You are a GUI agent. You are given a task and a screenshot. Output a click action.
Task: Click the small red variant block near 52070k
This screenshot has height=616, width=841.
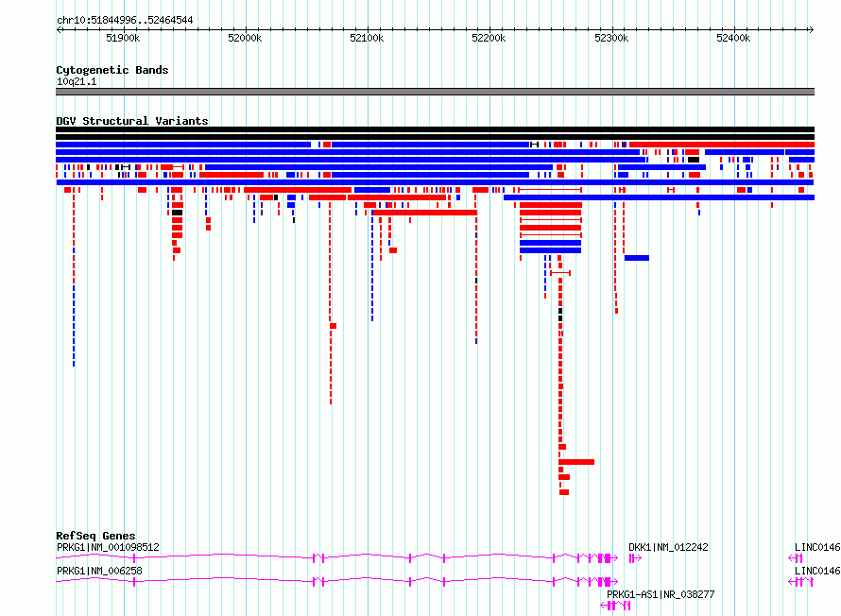point(333,326)
